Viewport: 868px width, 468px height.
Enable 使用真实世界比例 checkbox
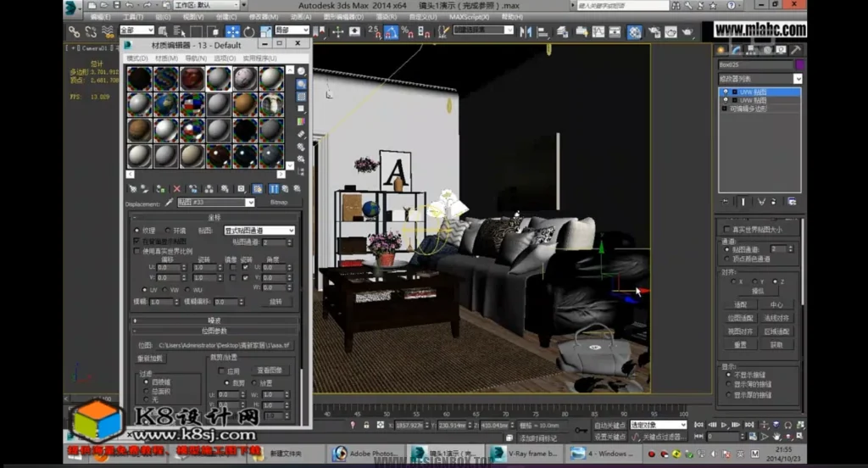[x=137, y=251]
